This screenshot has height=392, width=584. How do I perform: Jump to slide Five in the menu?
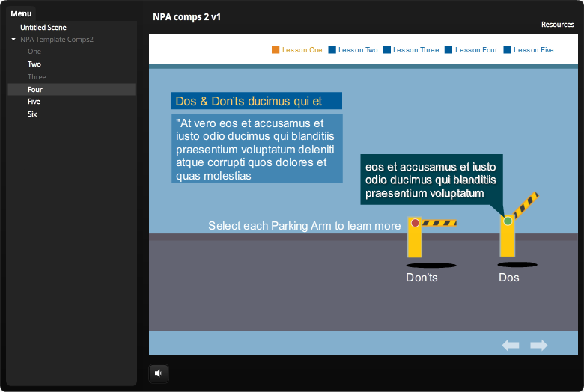[34, 102]
